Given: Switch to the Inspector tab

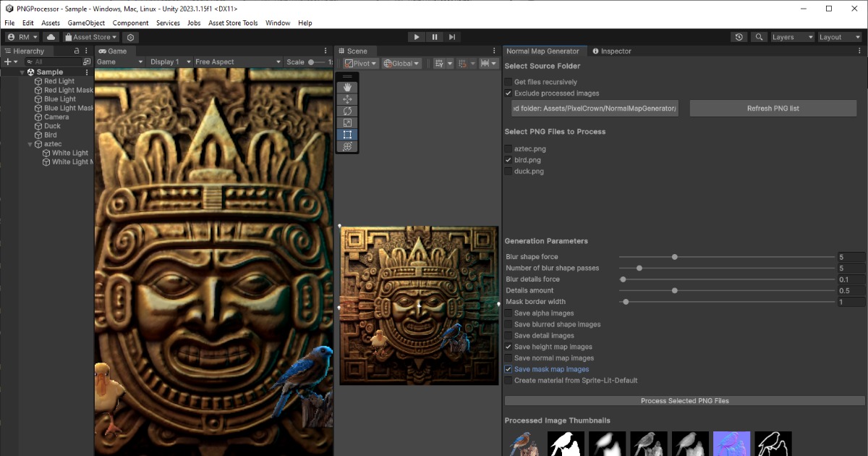Looking at the screenshot, I should [x=615, y=51].
